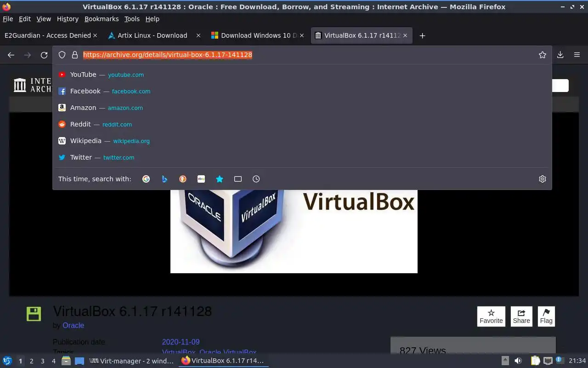Open the View menu
The image size is (588, 368).
(x=44, y=19)
